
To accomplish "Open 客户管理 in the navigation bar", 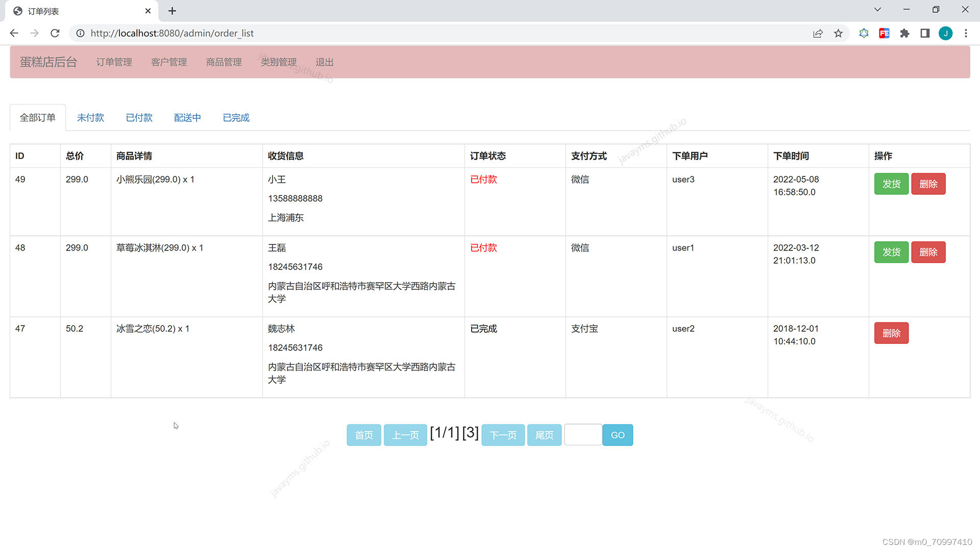I will [x=169, y=62].
